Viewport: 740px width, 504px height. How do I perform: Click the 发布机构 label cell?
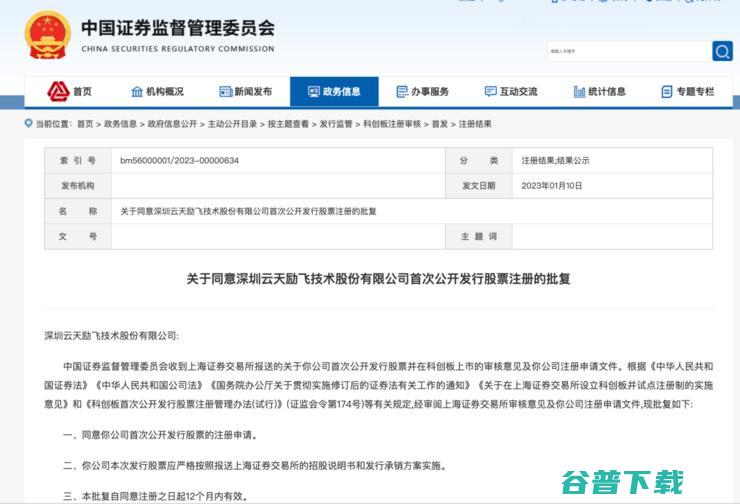[78, 186]
